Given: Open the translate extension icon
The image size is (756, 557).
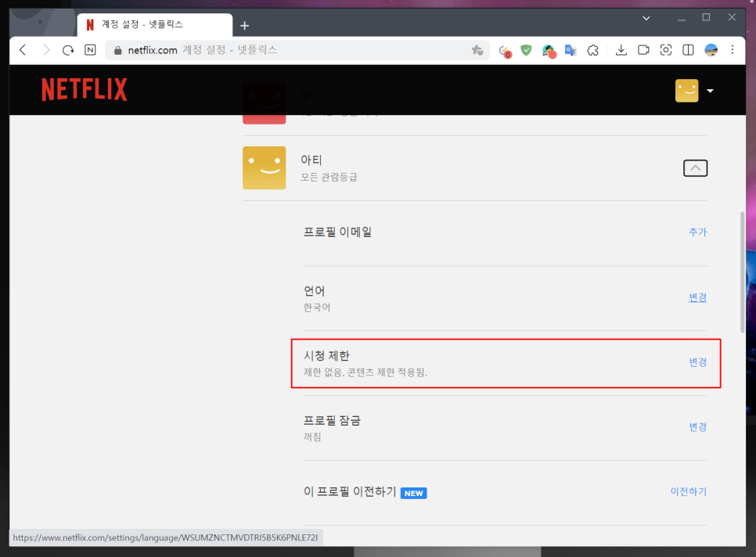Looking at the screenshot, I should [x=571, y=50].
